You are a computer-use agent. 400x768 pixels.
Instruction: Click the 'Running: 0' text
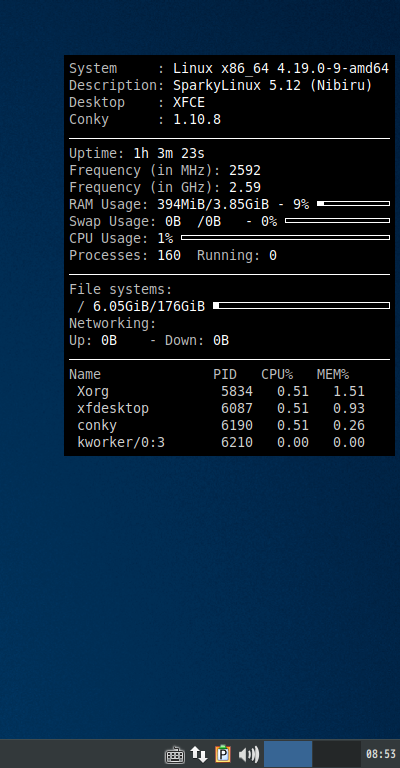click(237, 256)
